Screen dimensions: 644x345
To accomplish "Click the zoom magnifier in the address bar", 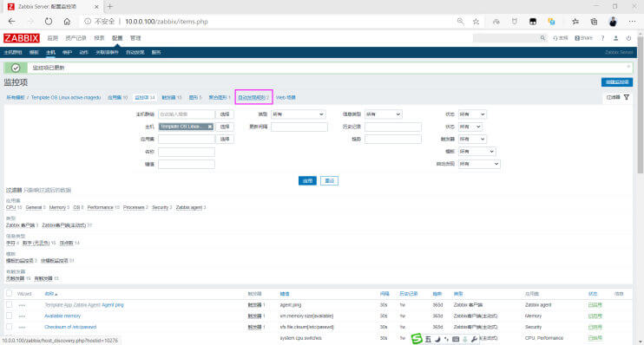I will (x=460, y=22).
